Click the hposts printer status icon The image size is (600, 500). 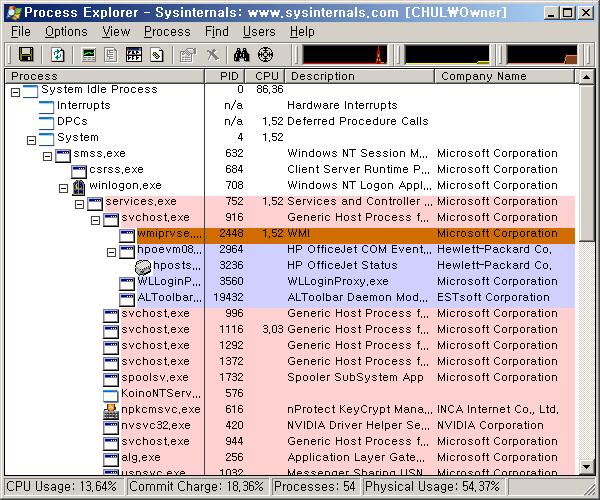(143, 267)
